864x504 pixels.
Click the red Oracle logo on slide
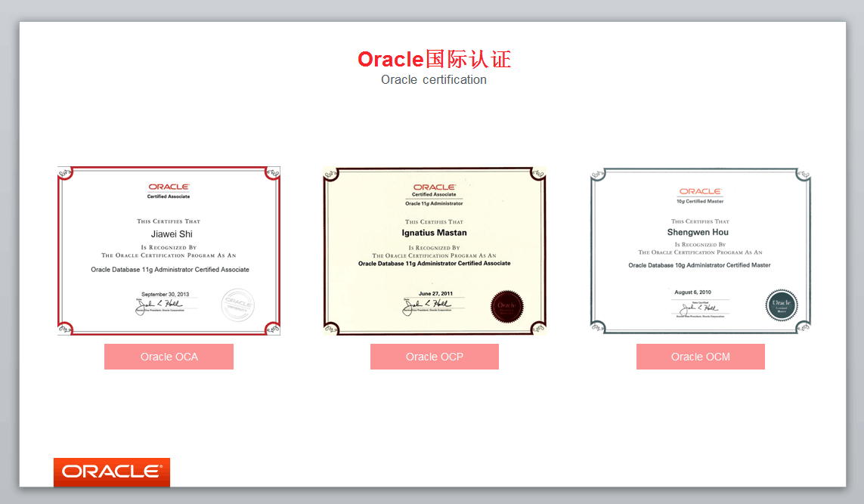point(112,472)
